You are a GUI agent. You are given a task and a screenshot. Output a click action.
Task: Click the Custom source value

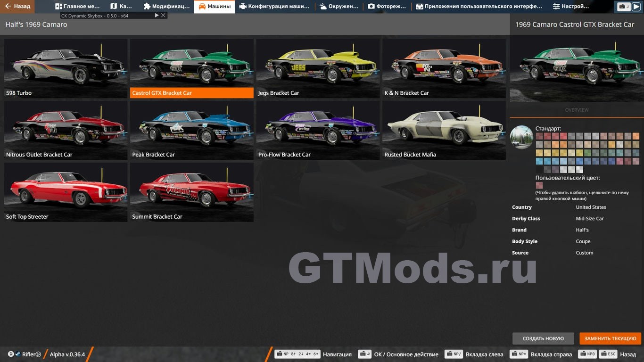pyautogui.click(x=585, y=253)
